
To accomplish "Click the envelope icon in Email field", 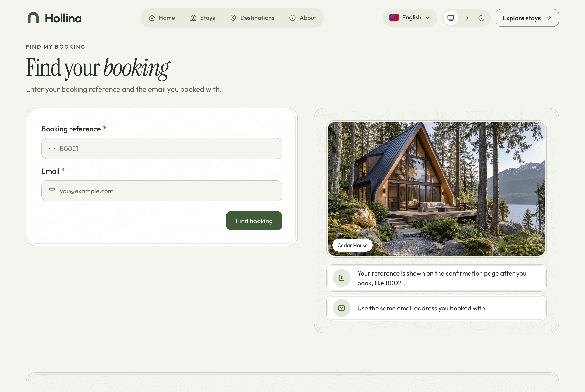I will tap(52, 191).
